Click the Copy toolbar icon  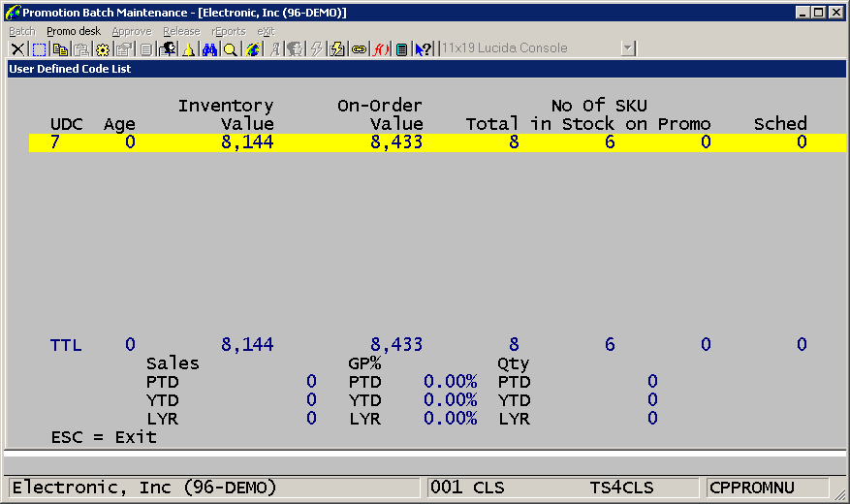click(60, 49)
